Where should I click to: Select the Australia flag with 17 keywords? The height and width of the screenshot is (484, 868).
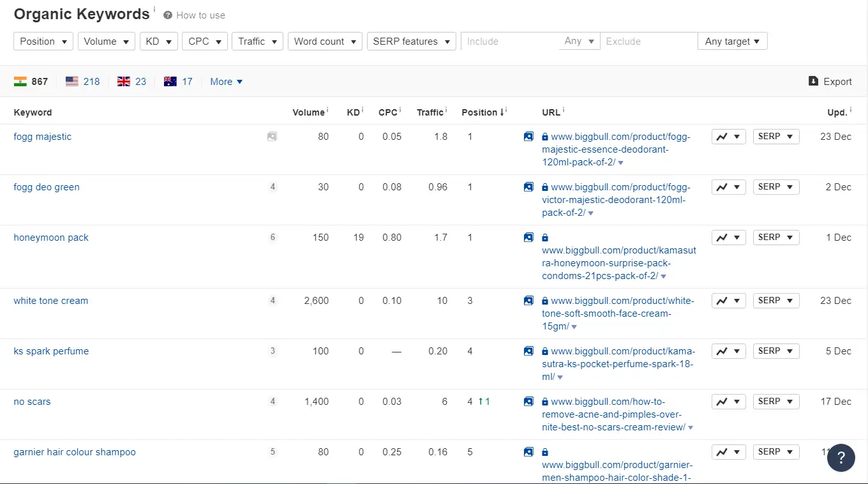[178, 82]
